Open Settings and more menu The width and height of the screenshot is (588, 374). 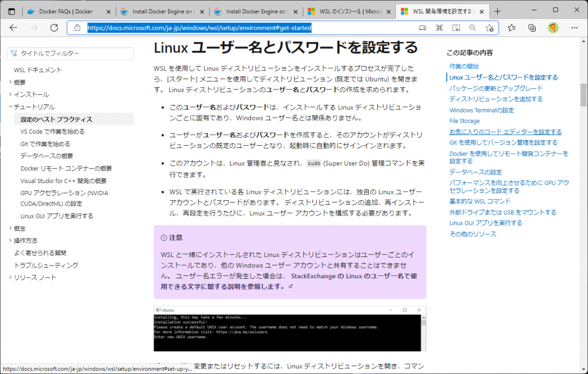click(574, 28)
